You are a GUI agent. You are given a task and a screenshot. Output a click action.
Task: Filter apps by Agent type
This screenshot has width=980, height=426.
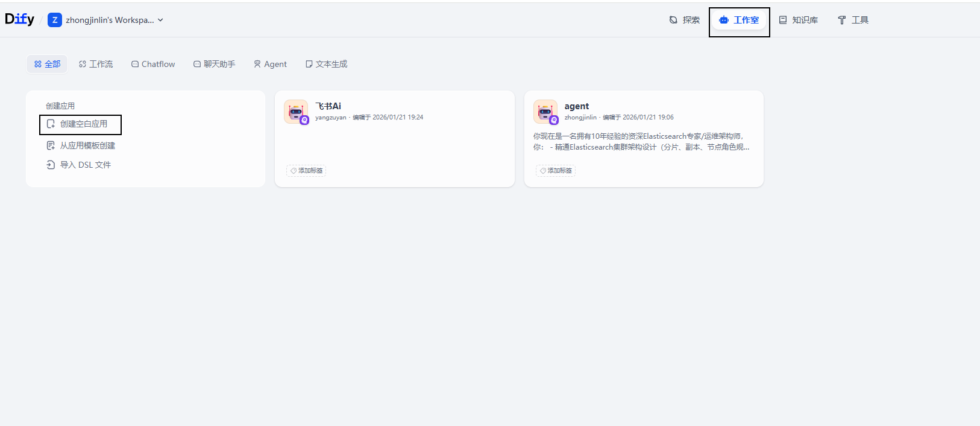tap(270, 64)
